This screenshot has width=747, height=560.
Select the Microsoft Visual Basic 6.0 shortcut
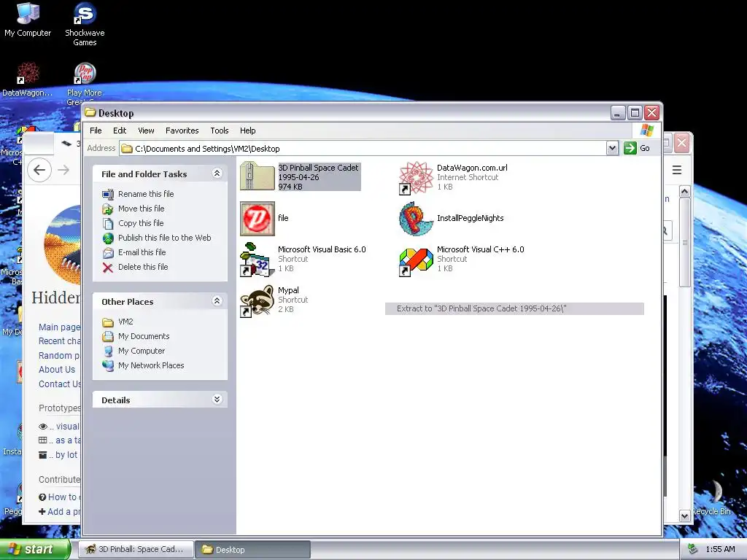tap(258, 260)
